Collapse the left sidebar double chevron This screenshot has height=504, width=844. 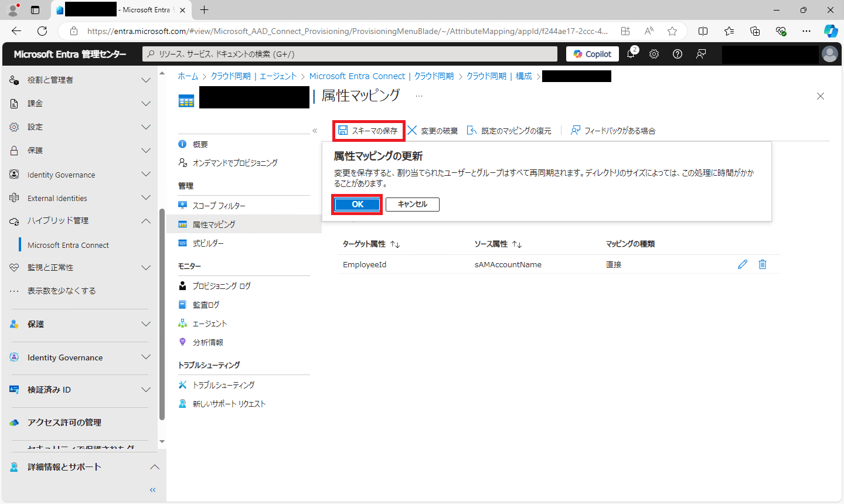(153, 490)
